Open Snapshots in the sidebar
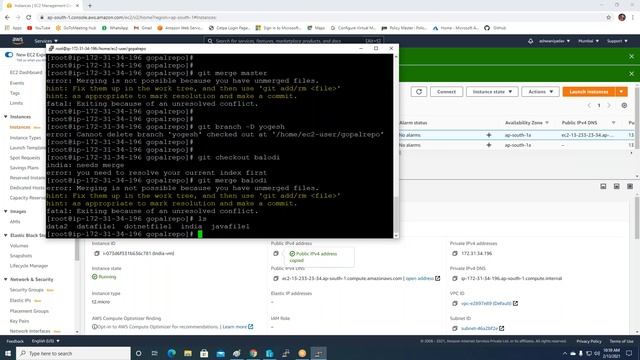The width and height of the screenshot is (640, 360). 21,256
